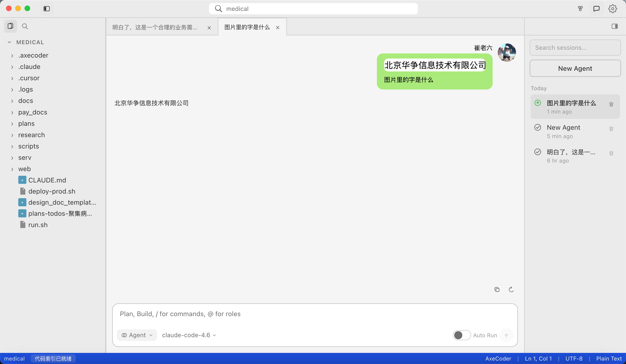This screenshot has width=626, height=364.
Task: Expand the scripts folder
Action: pos(12,146)
